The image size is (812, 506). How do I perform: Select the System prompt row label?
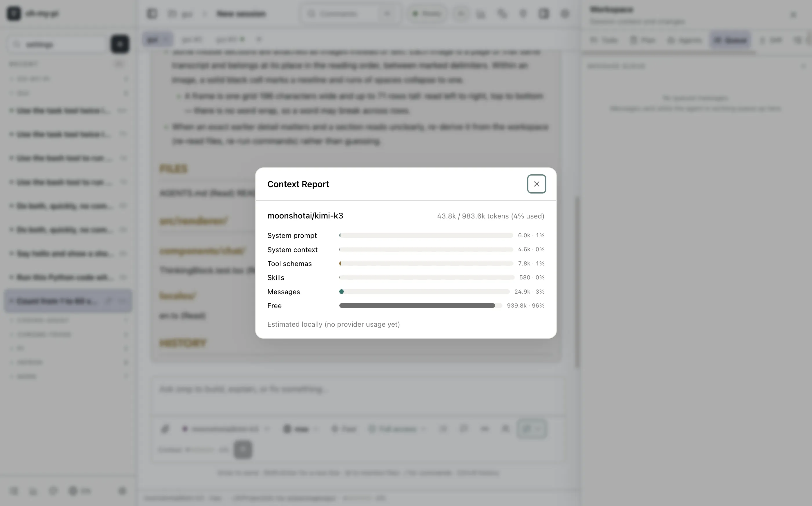292,235
